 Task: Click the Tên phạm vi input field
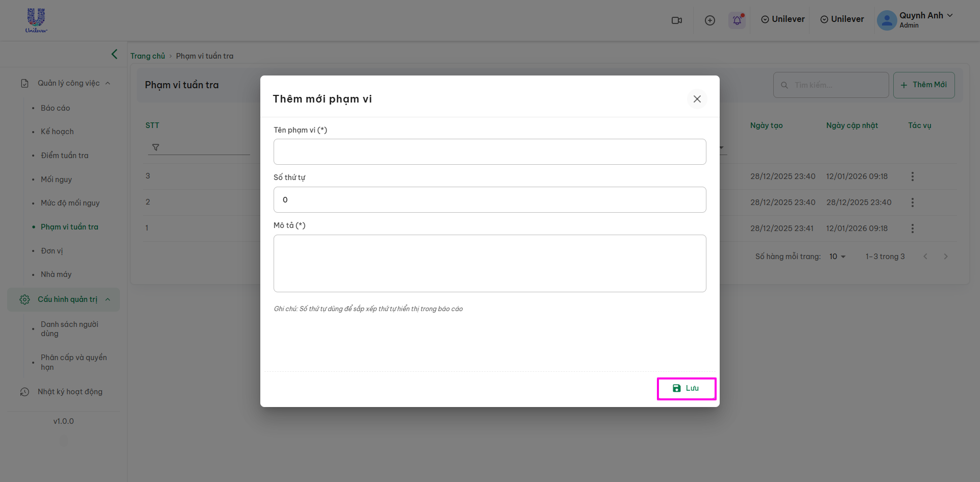pyautogui.click(x=489, y=152)
